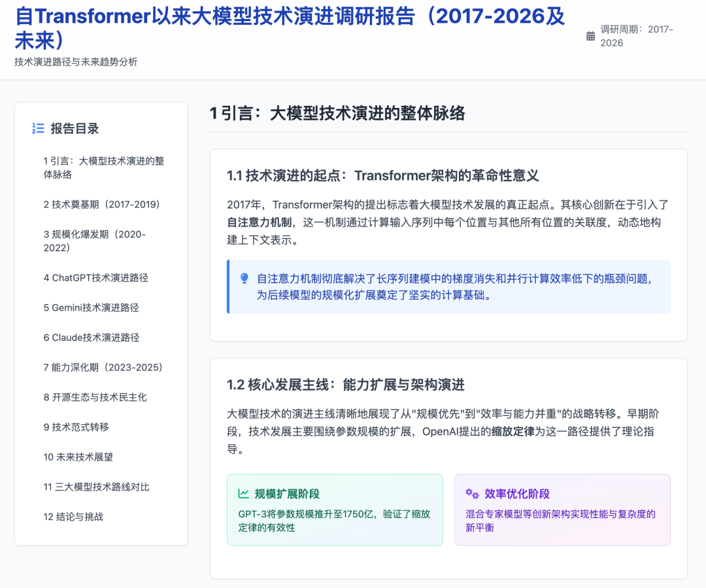Jump to 3 规模化爆发期 section
Screen dimensions: 706x588
pyautogui.click(x=94, y=241)
